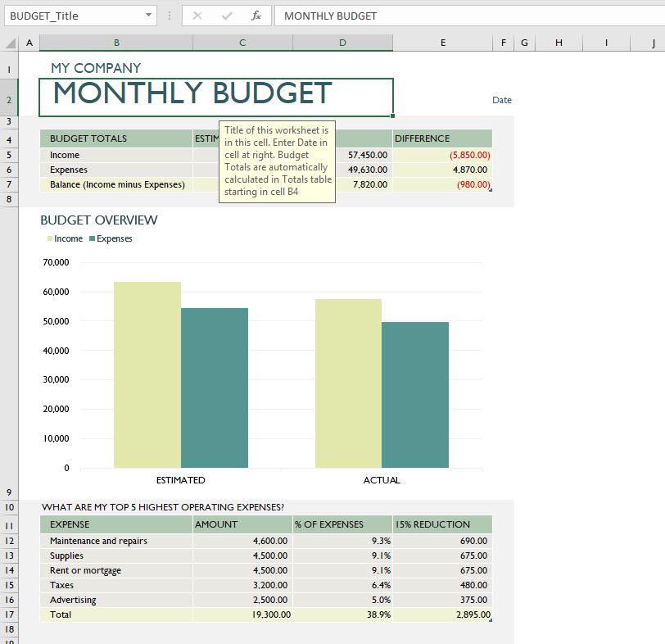Image resolution: width=665 pixels, height=644 pixels.
Task: Click the 4,870.00 difference cell
Action: coord(442,170)
